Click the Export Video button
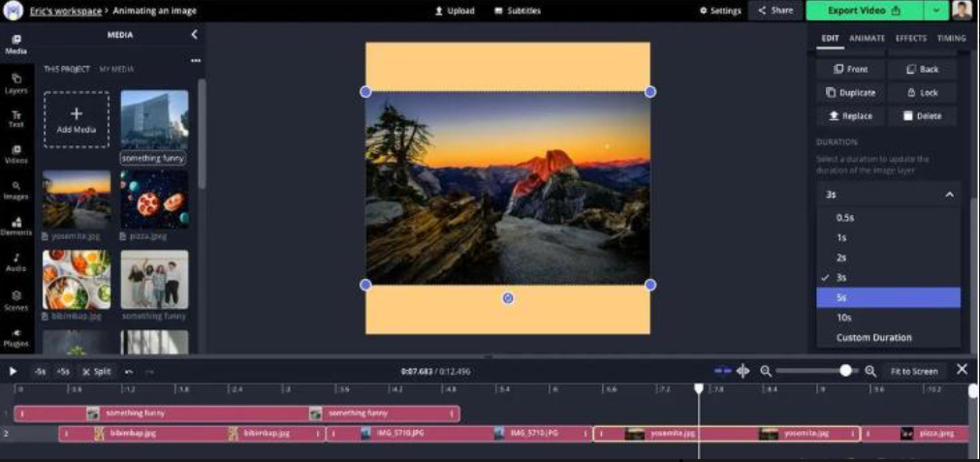Image resolution: width=980 pixels, height=462 pixels. tap(864, 11)
